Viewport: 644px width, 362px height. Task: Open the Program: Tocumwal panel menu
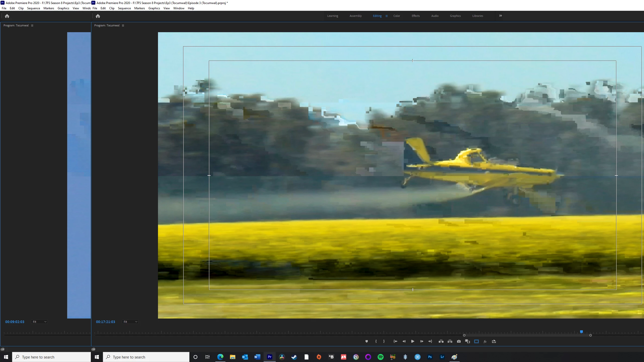[x=123, y=25]
